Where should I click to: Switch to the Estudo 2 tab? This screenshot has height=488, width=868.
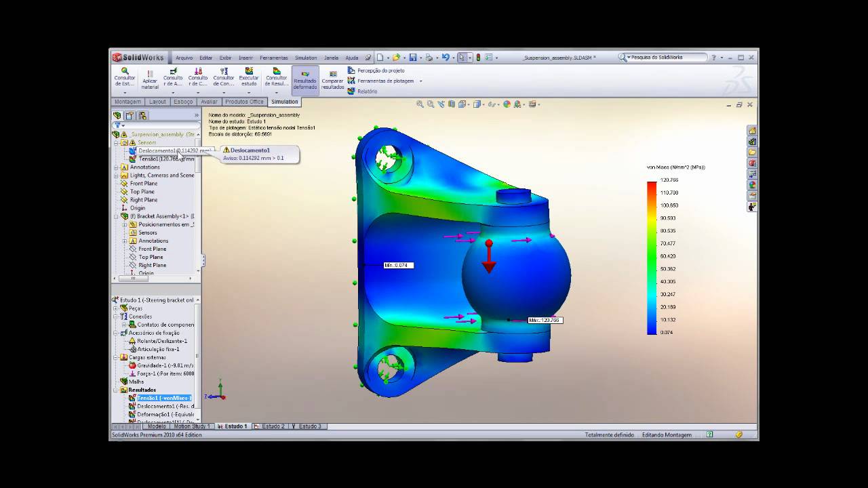(269, 426)
